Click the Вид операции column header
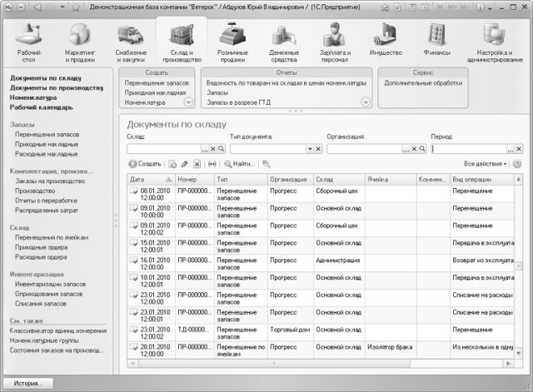533x392 pixels. click(x=482, y=180)
